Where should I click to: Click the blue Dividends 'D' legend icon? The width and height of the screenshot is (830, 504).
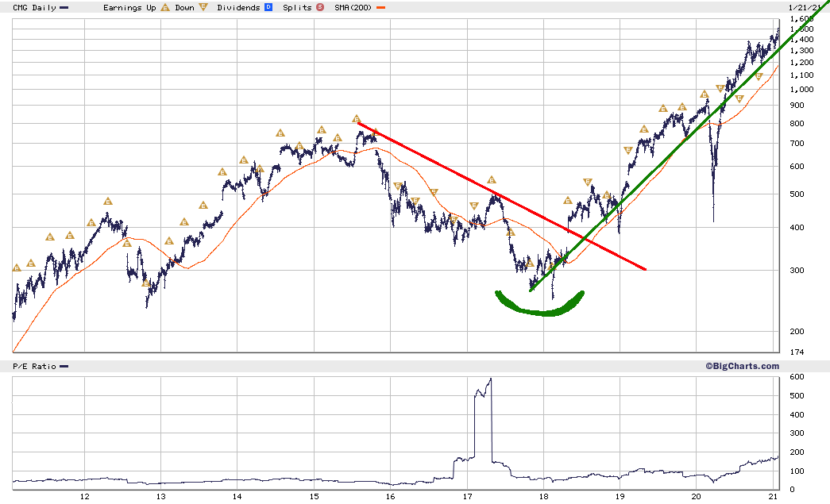[x=268, y=7]
